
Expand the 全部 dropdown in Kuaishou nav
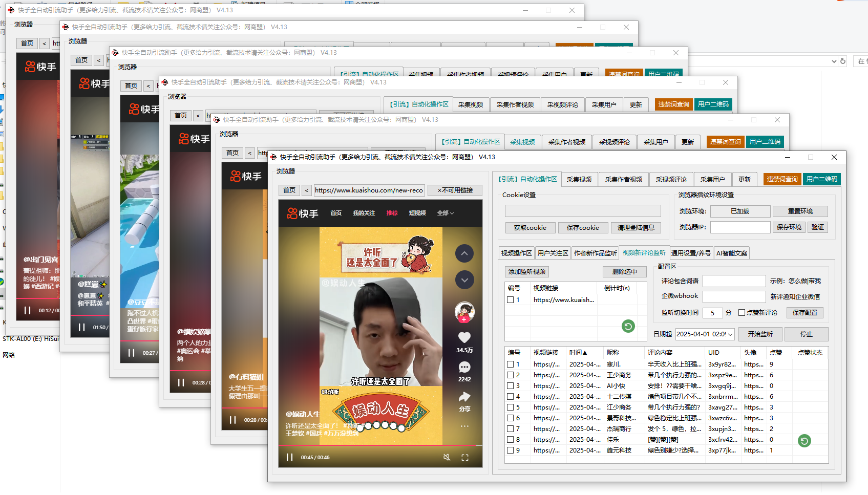tap(446, 213)
